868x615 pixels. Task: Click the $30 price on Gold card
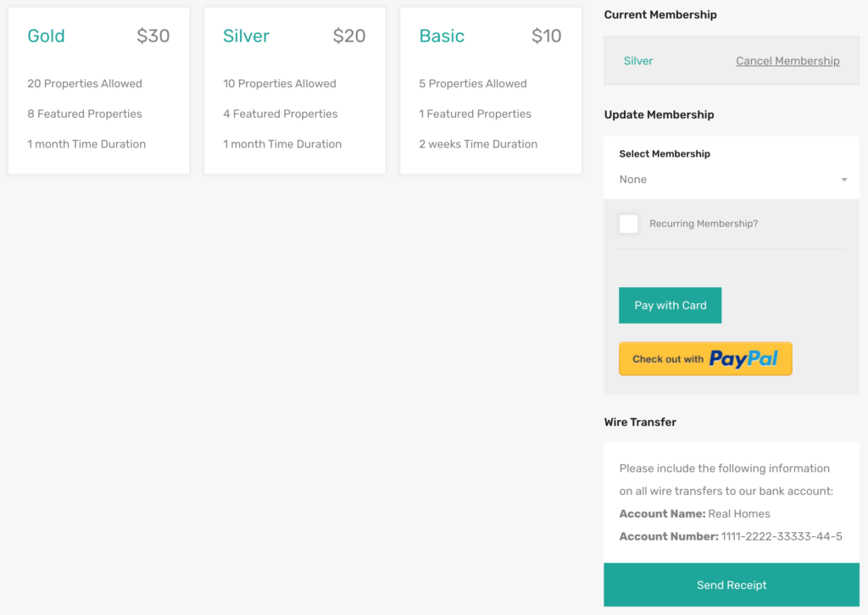click(x=153, y=36)
